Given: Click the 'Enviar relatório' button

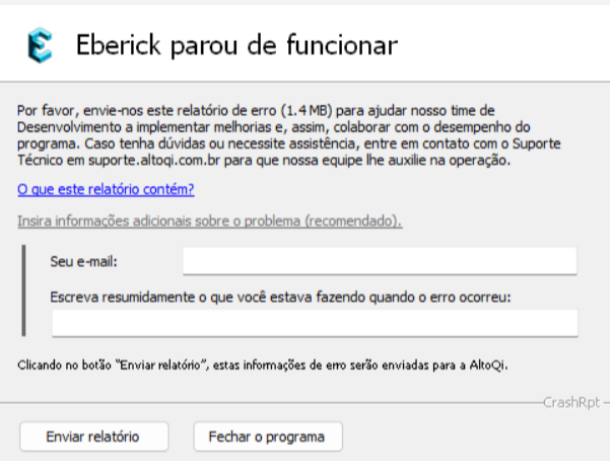Looking at the screenshot, I should [94, 436].
